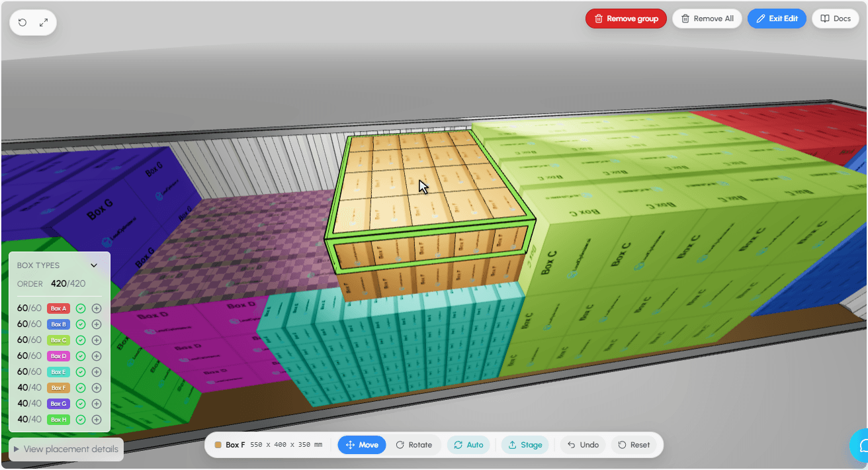
Task: Click the Box A color tag
Action: (59, 308)
